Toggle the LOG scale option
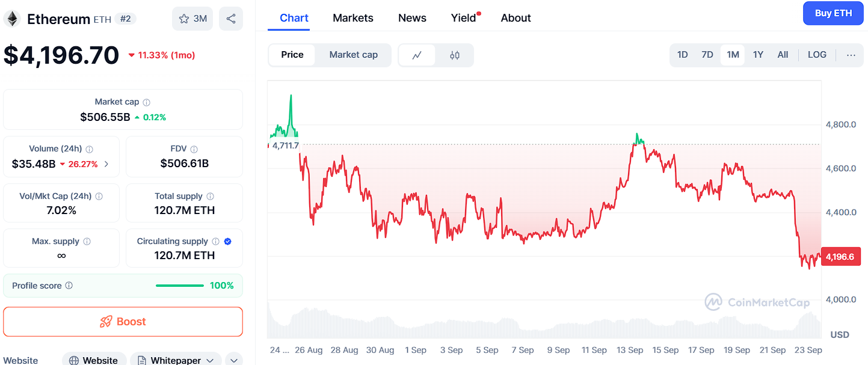 [817, 55]
